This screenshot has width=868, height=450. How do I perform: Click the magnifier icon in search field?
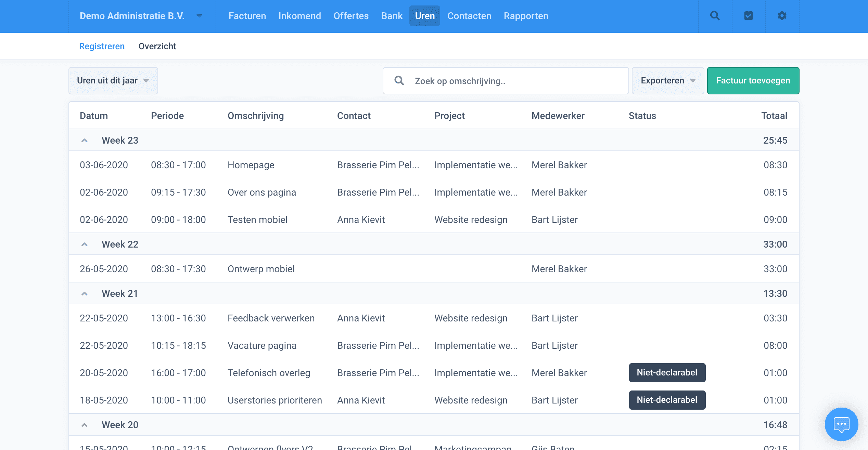click(399, 81)
